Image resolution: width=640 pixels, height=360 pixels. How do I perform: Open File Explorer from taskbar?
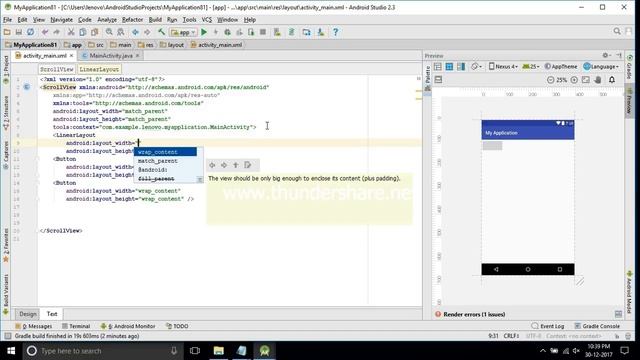coord(219,351)
